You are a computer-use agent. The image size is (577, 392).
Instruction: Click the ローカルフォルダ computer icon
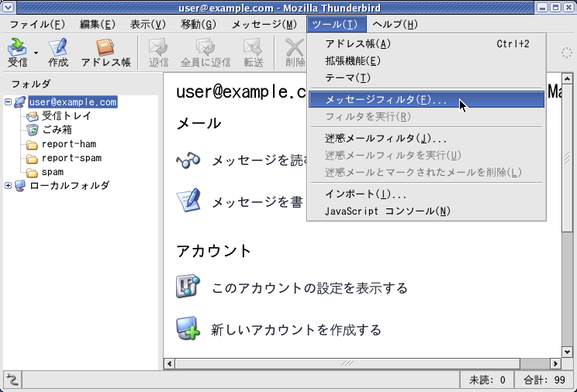click(20, 185)
